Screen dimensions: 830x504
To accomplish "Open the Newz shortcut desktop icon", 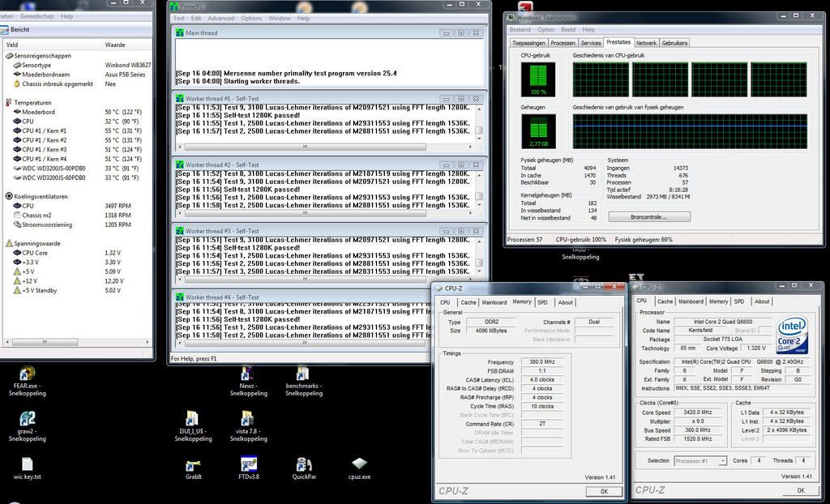I will [247, 374].
